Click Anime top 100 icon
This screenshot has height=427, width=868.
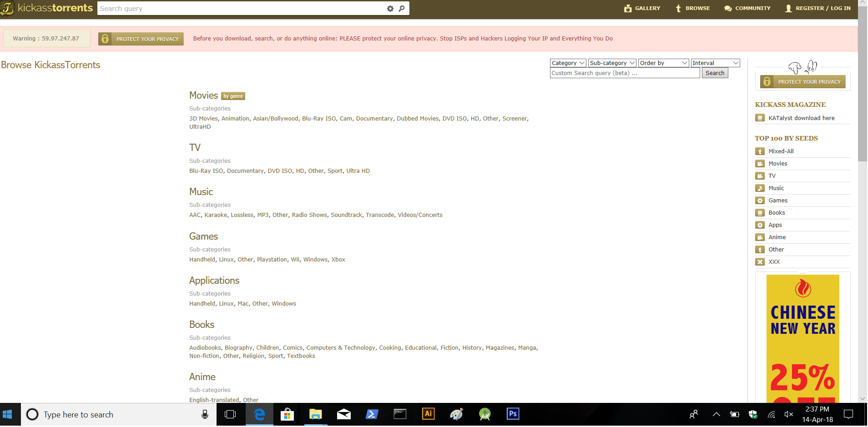(x=760, y=237)
